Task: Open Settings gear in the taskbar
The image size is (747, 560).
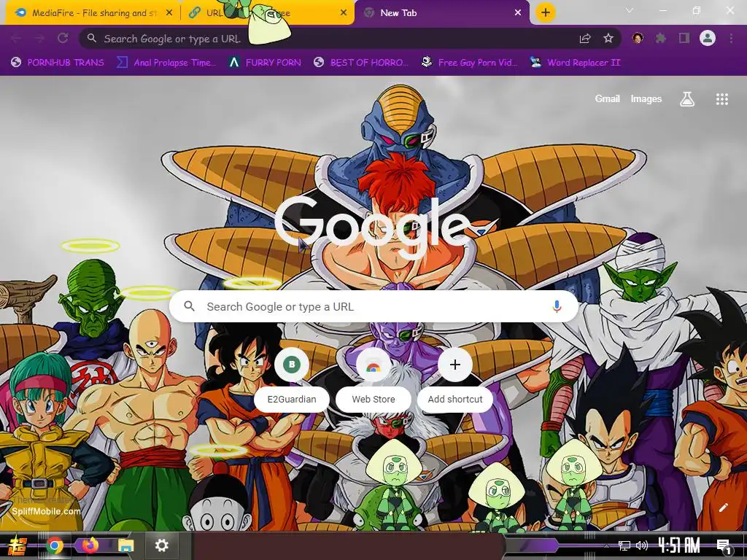Action: point(162,545)
